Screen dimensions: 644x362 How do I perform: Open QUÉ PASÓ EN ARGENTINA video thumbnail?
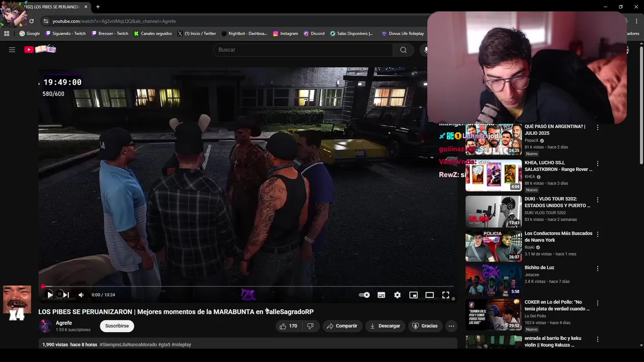tap(494, 139)
